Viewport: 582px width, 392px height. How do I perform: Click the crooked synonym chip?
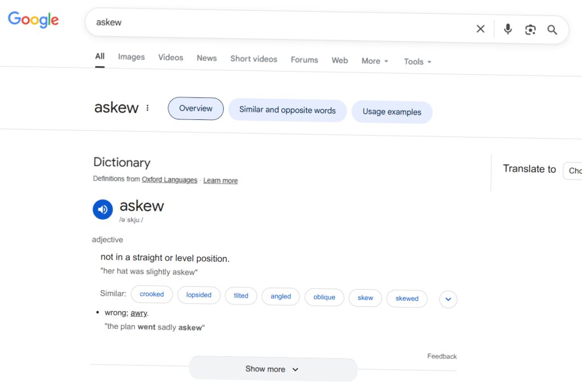tap(152, 294)
